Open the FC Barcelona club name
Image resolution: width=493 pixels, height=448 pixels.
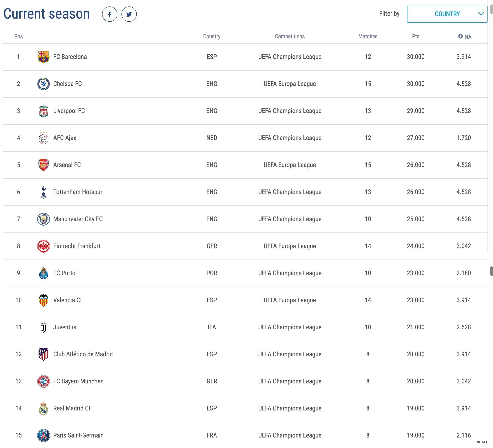click(70, 57)
